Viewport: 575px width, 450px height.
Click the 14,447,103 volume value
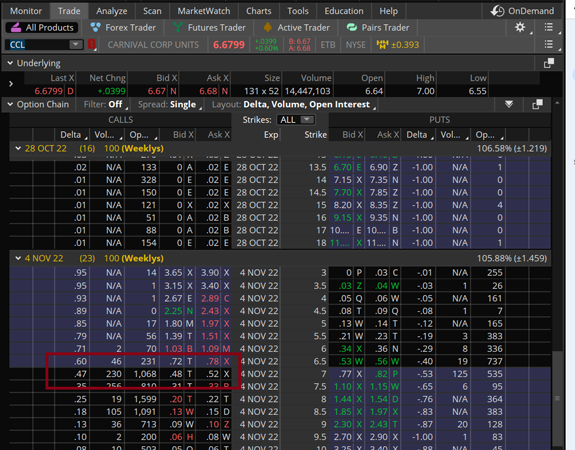308,91
